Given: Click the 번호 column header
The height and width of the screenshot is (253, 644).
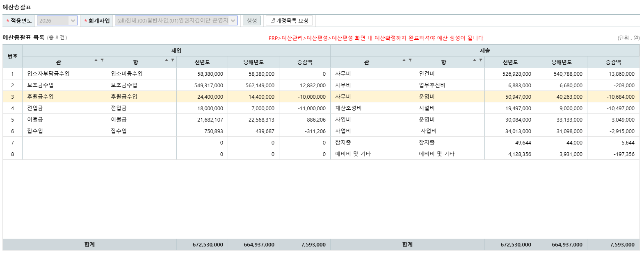Looking at the screenshot, I should click(12, 56).
